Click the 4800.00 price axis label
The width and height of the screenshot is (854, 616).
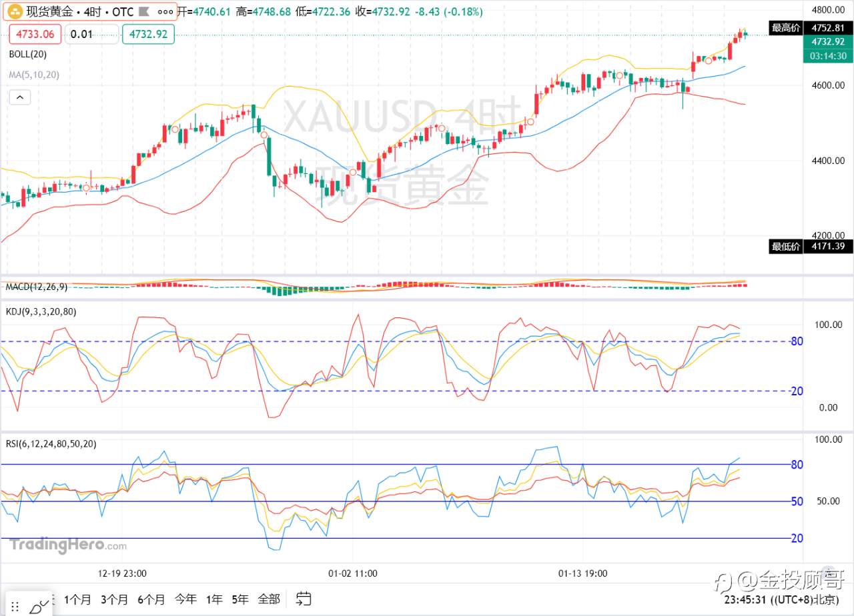point(828,10)
